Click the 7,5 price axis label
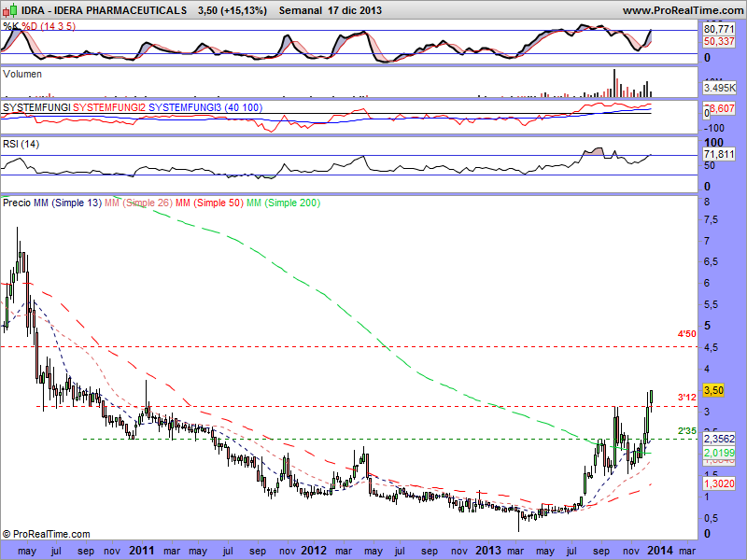The width and height of the screenshot is (747, 560). click(712, 219)
